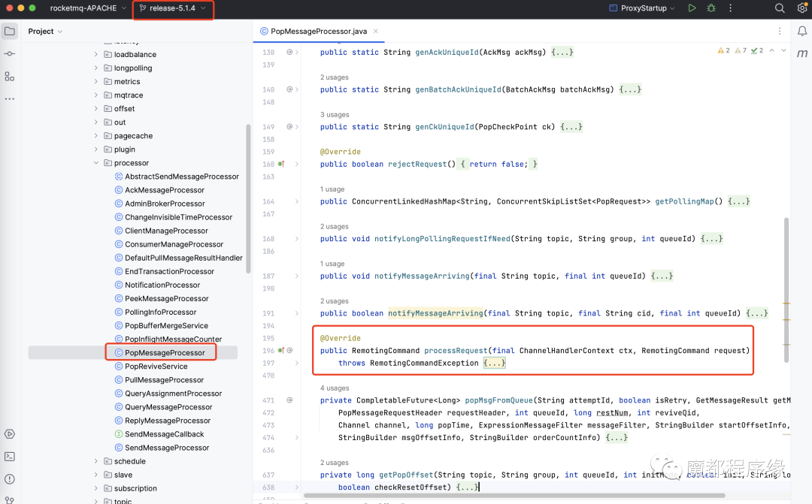Image resolution: width=812 pixels, height=504 pixels.
Task: Jump to next highlighted error arrow
Action: coord(783,50)
